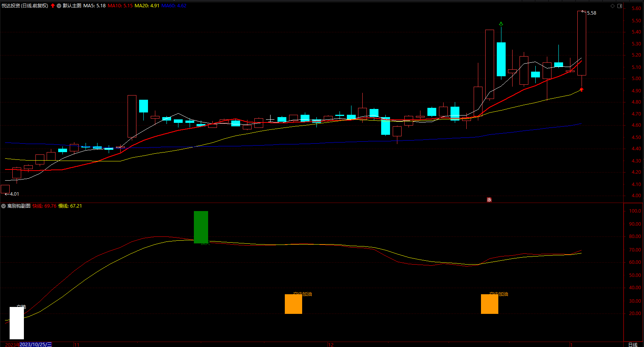Click the 5.00 price axis label
Image resolution: width=644 pixels, height=347 pixels.
point(636,79)
